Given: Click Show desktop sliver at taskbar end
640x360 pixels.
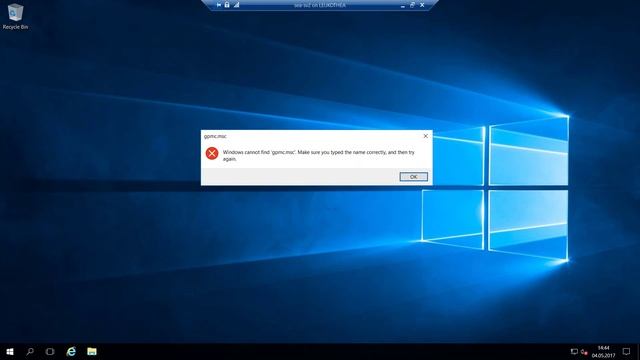Looking at the screenshot, I should click(x=638, y=351).
